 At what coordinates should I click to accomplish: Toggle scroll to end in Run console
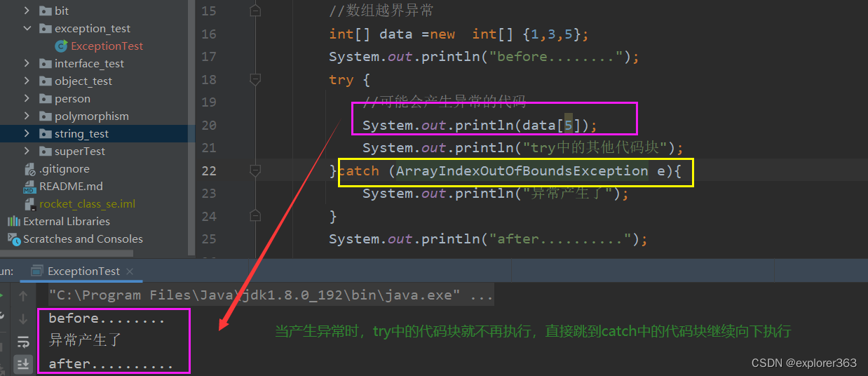click(x=22, y=363)
